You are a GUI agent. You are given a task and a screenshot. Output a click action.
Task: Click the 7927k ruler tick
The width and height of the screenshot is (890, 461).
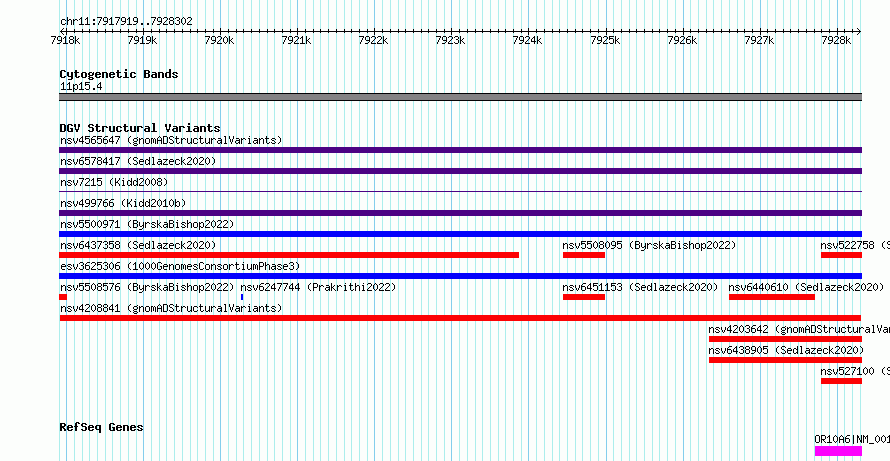pyautogui.click(x=760, y=40)
